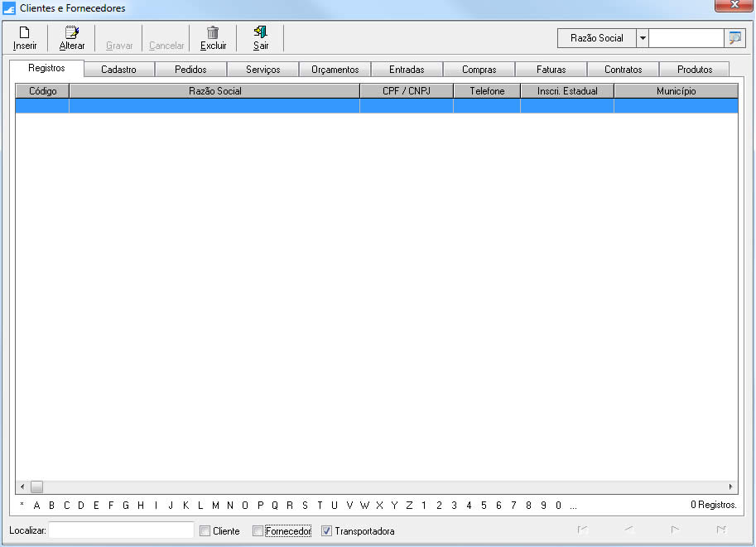Click the disabled Gravar button

pos(119,38)
